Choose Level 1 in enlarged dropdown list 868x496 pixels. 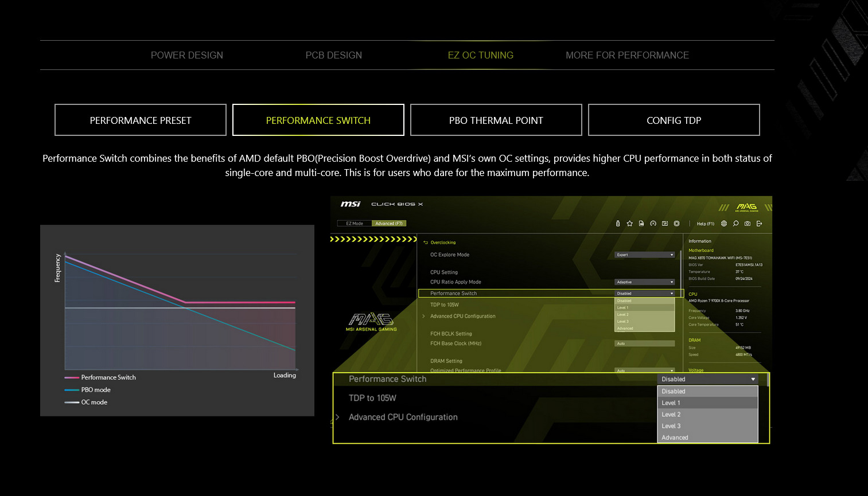[x=707, y=403]
